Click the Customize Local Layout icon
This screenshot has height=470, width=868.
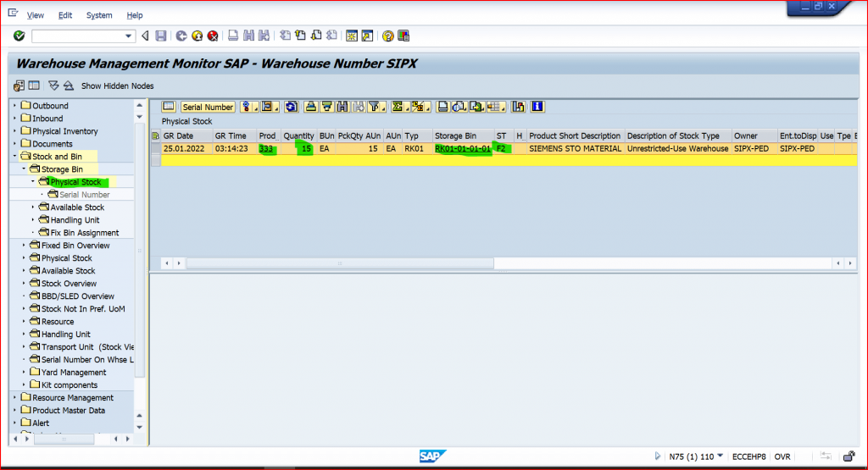point(403,36)
